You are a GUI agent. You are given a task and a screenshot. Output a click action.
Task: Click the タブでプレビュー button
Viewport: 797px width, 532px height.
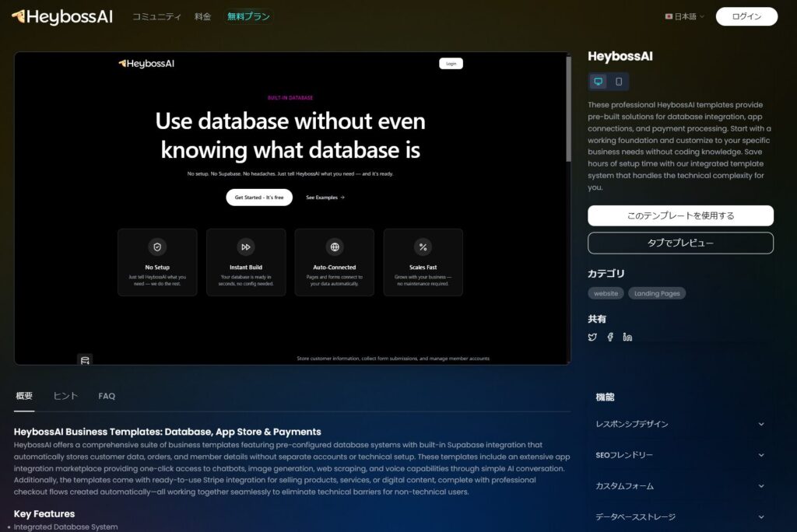coord(680,243)
